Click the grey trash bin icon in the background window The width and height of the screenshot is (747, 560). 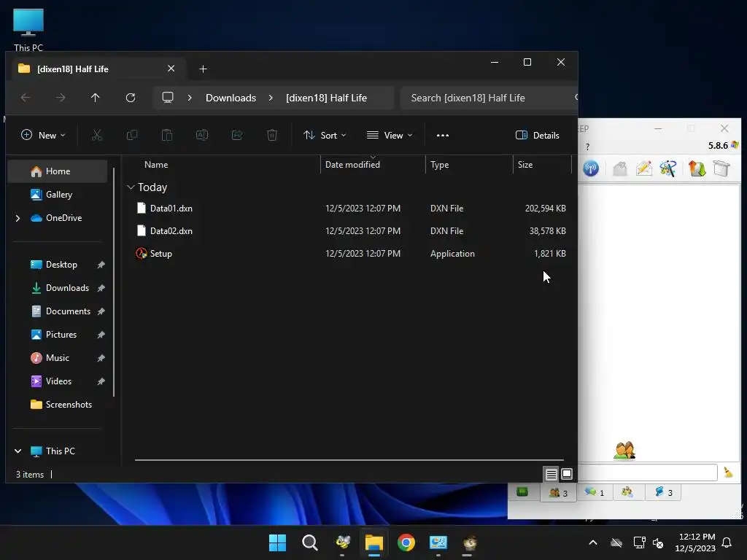point(721,168)
